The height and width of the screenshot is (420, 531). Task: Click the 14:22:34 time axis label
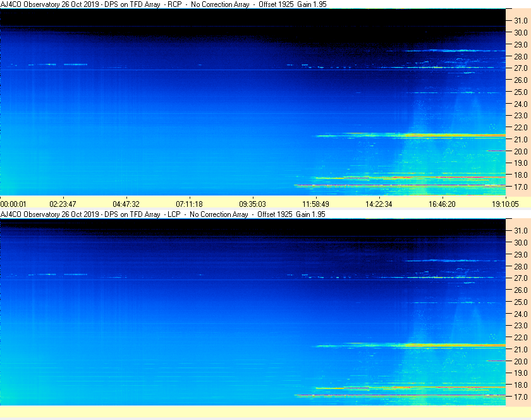[379, 204]
